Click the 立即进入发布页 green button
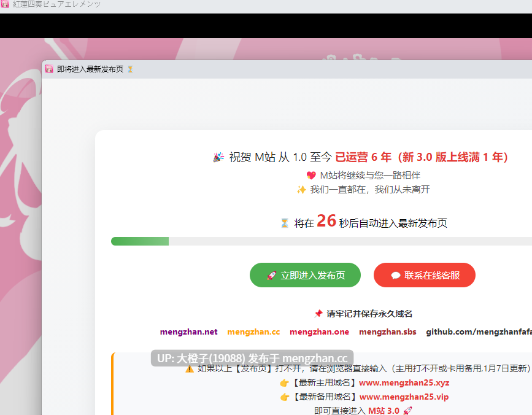This screenshot has height=415, width=532. coord(305,275)
